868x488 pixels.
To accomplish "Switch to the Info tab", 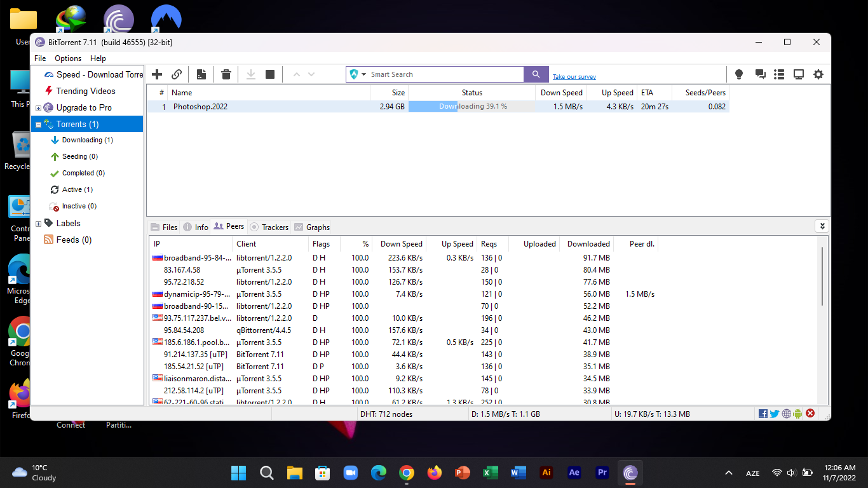I will (x=196, y=227).
